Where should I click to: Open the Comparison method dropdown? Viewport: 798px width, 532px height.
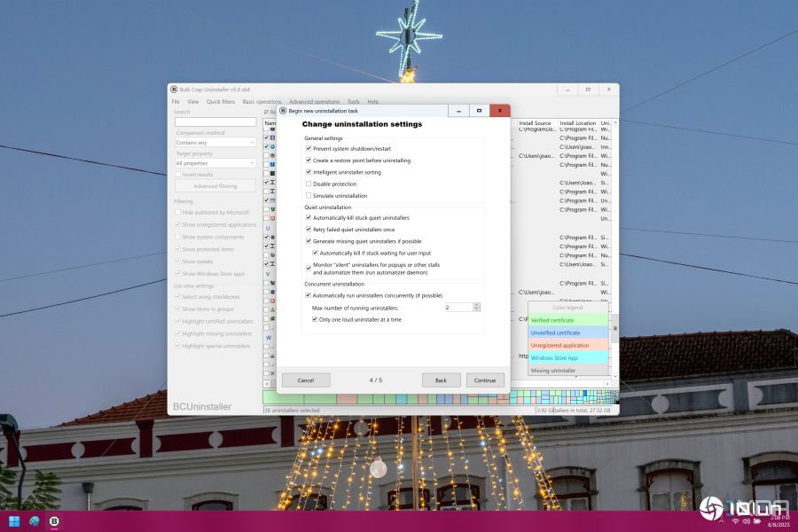215,142
